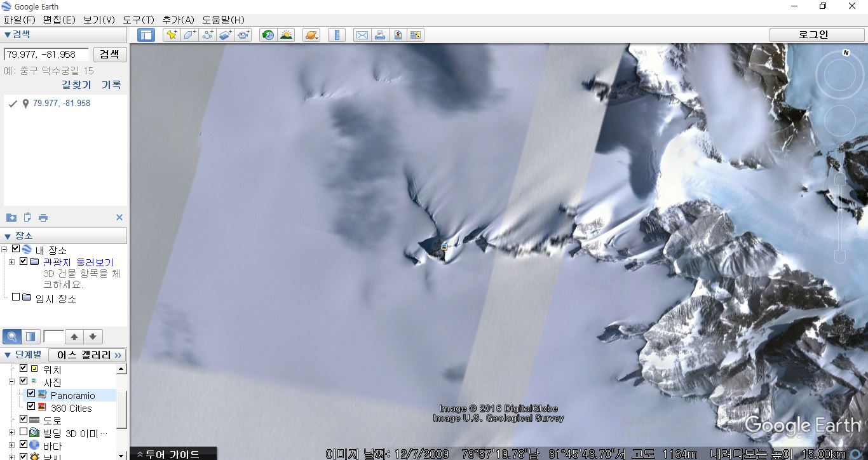Open the ruler measurement tool
The image size is (868, 460).
[336, 35]
